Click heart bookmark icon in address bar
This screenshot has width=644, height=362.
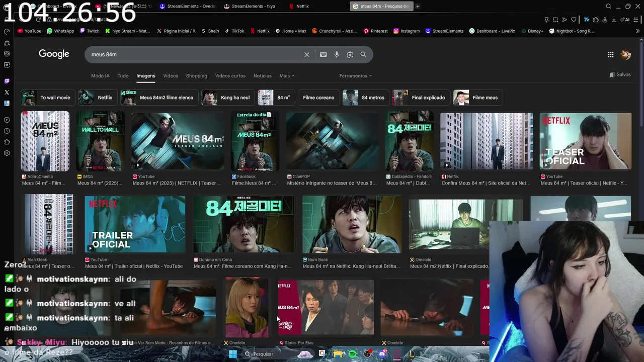tap(573, 20)
